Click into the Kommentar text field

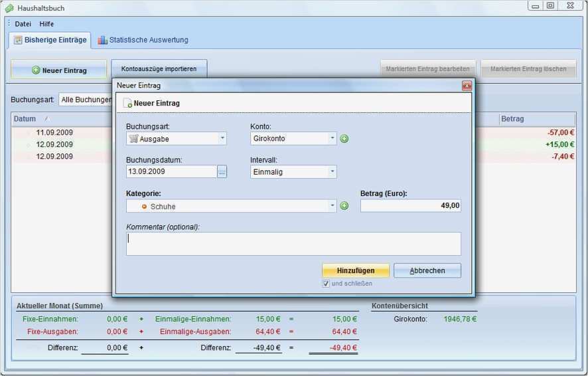point(293,244)
